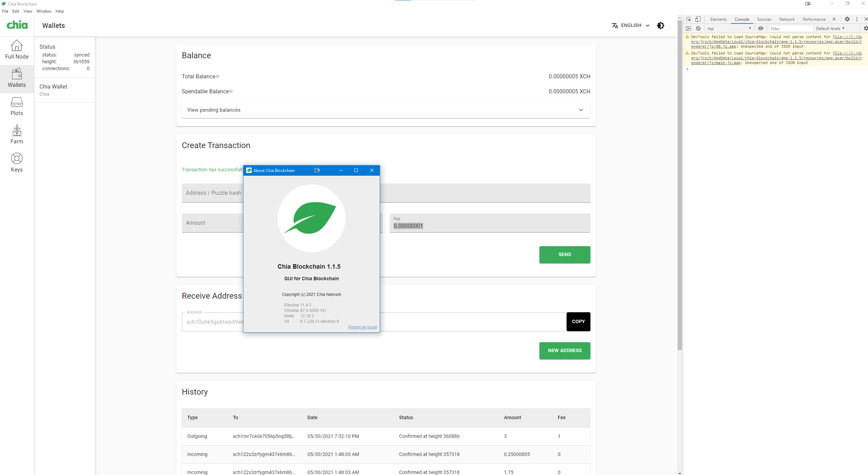Switch to Elements tab in DevTools
Image resolution: width=868 pixels, height=475 pixels.
click(x=718, y=19)
